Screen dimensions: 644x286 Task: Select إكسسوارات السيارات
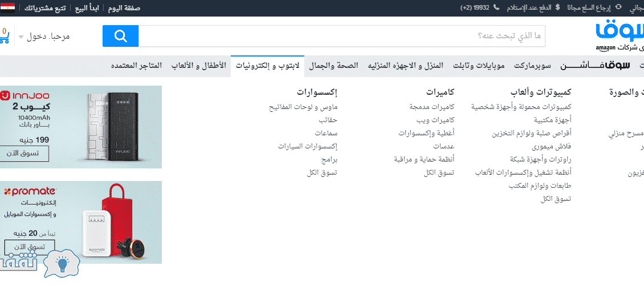point(307,146)
